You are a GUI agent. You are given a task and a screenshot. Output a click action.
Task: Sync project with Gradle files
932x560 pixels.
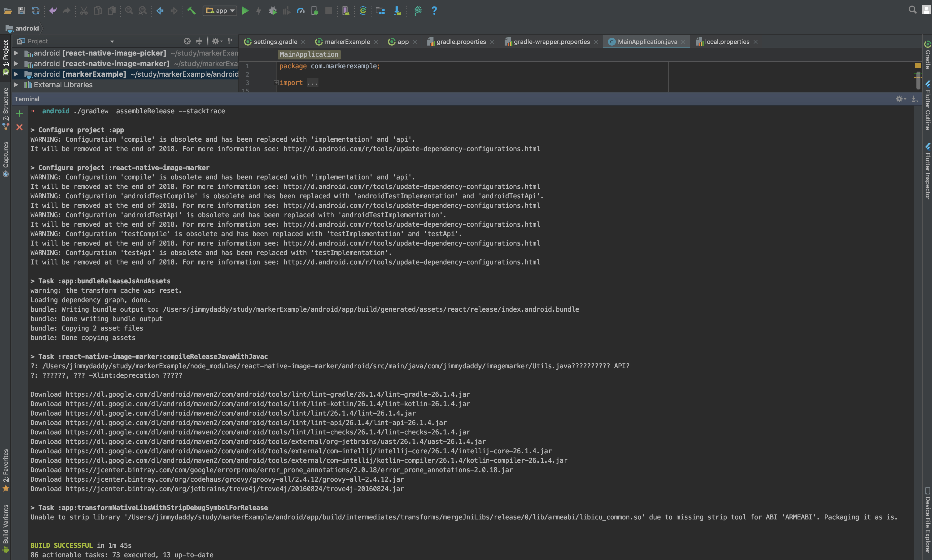pos(363,11)
